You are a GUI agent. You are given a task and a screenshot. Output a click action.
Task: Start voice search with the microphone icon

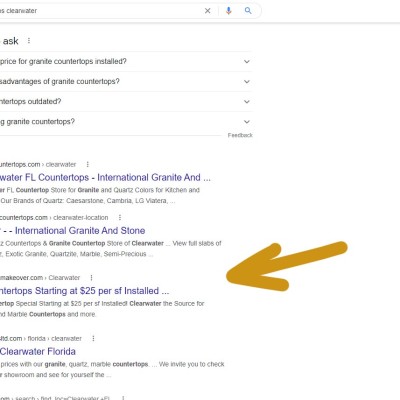228,11
